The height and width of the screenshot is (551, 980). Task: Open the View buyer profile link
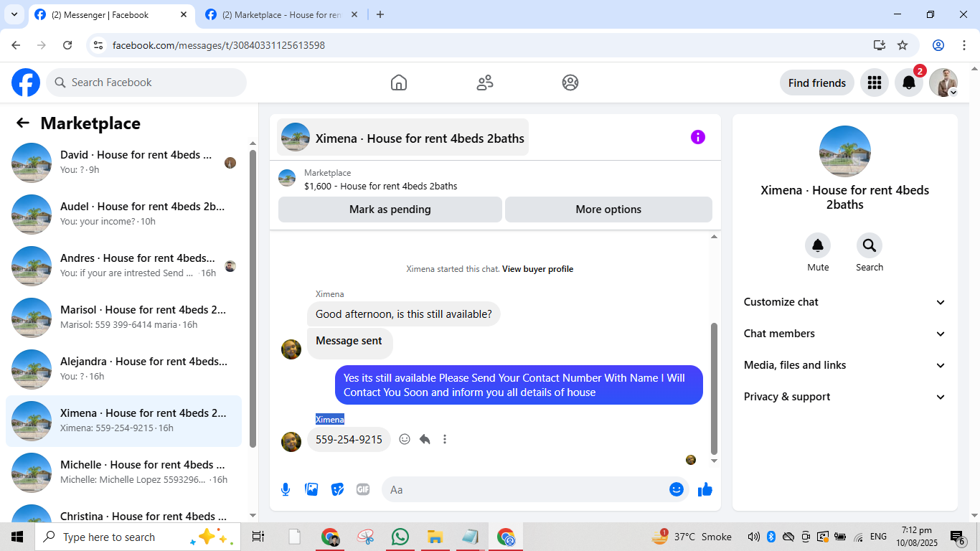tap(537, 269)
